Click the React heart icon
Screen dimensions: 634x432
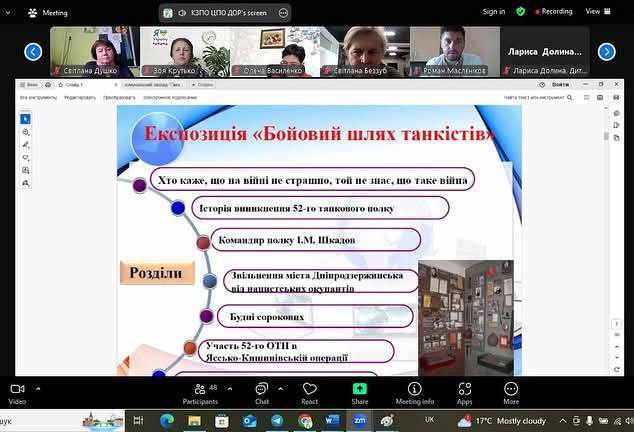pyautogui.click(x=310, y=392)
